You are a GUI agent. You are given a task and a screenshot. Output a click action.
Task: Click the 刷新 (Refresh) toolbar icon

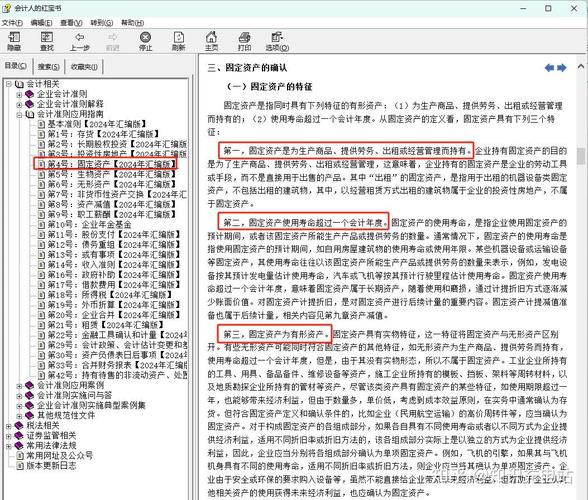pos(178,41)
